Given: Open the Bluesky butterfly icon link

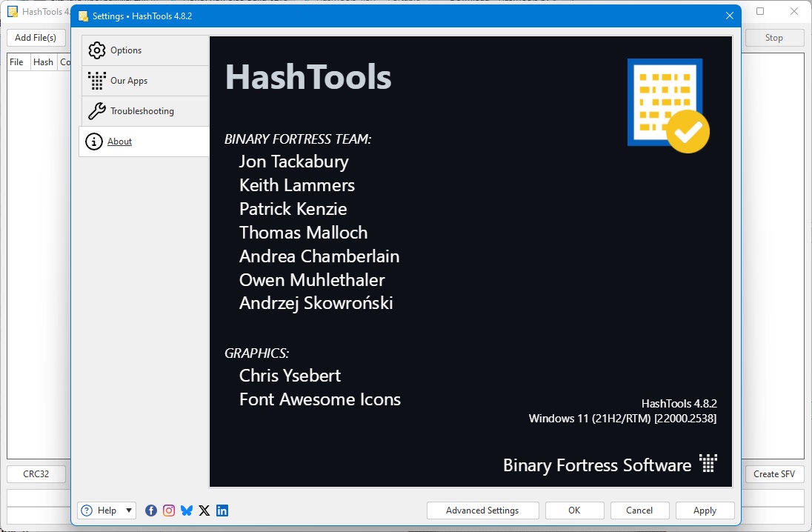Looking at the screenshot, I should click(187, 511).
